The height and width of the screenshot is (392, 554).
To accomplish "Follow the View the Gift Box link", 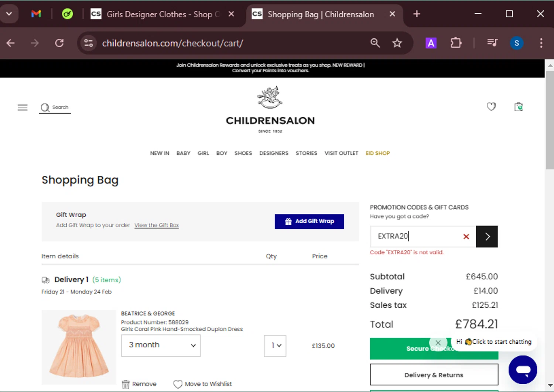I will coord(157,225).
